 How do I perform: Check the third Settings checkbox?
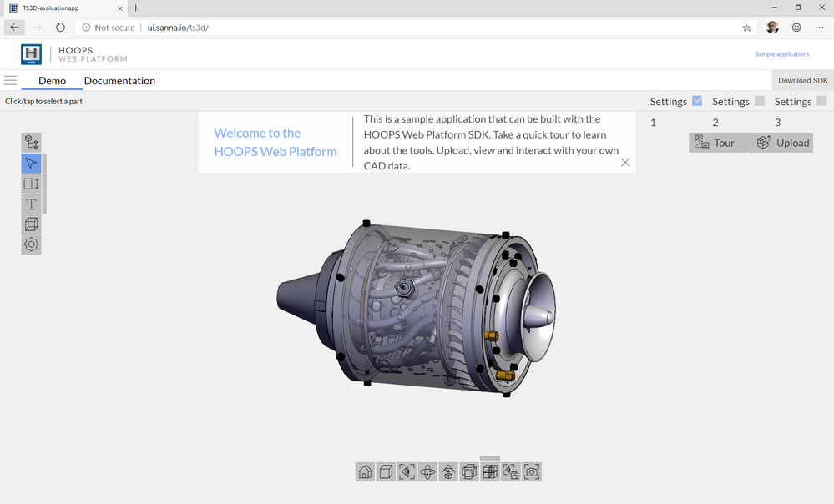click(821, 100)
